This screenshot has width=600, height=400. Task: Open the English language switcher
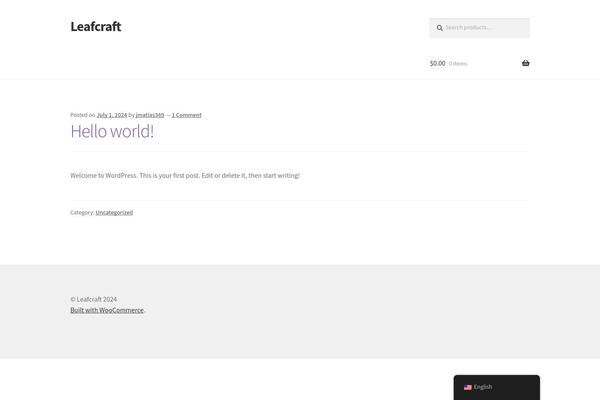pyautogui.click(x=497, y=387)
